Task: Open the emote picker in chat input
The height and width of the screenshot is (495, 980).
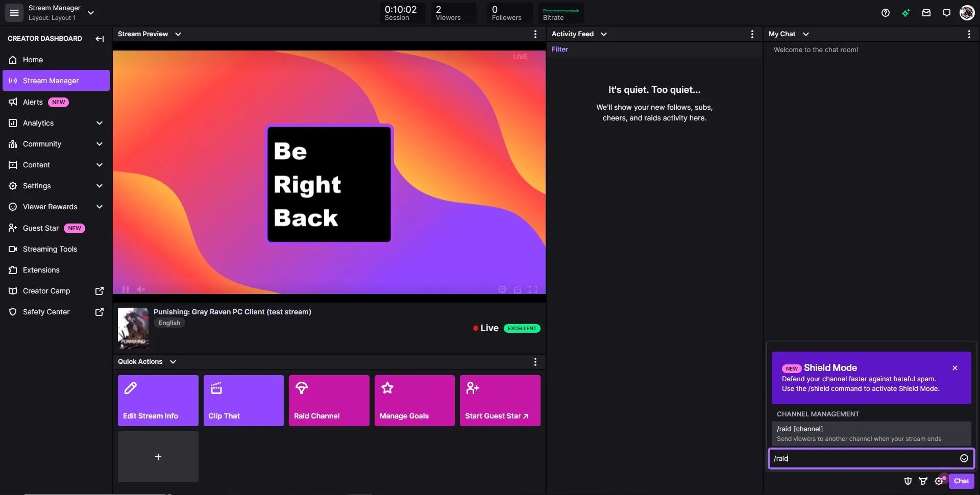Action: (x=964, y=458)
